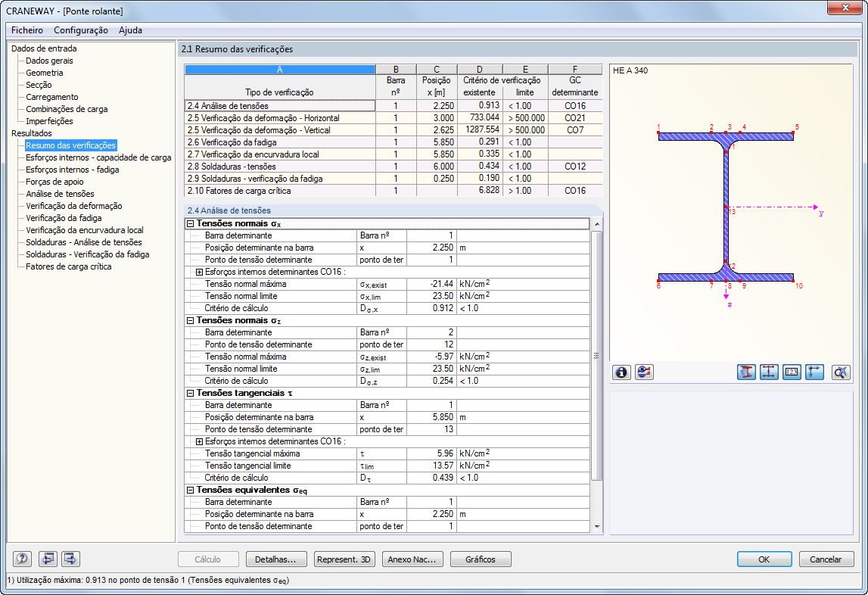Click the reset zoom view icon
The height and width of the screenshot is (595, 868).
pyautogui.click(x=841, y=372)
